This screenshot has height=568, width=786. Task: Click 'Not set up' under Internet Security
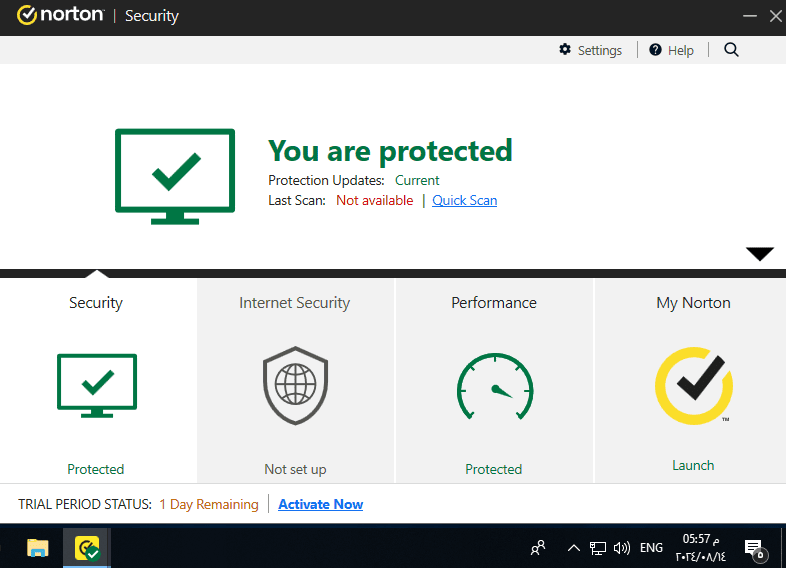click(295, 469)
